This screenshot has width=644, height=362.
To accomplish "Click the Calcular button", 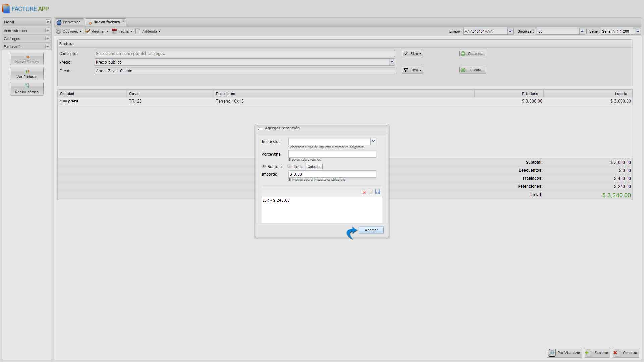I will click(314, 167).
